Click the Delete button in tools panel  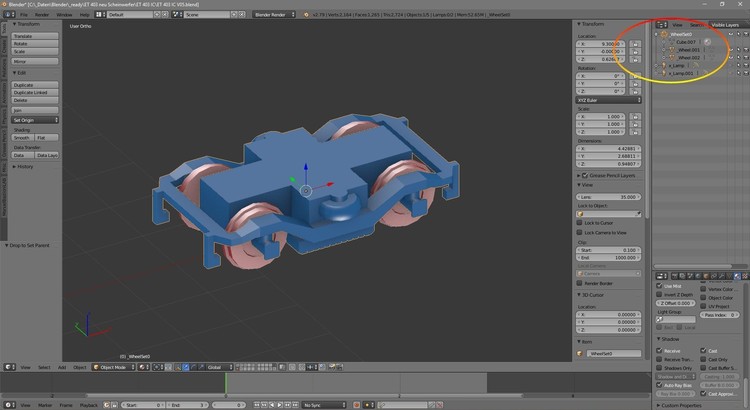[x=35, y=100]
